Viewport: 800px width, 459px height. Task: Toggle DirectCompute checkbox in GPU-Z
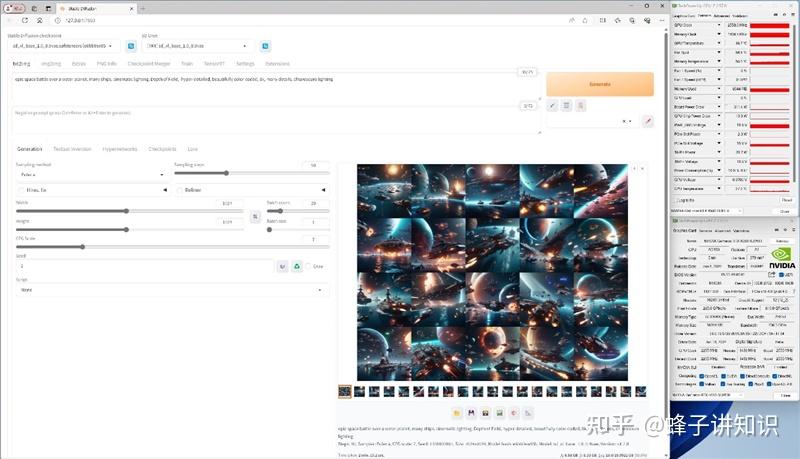coord(742,376)
